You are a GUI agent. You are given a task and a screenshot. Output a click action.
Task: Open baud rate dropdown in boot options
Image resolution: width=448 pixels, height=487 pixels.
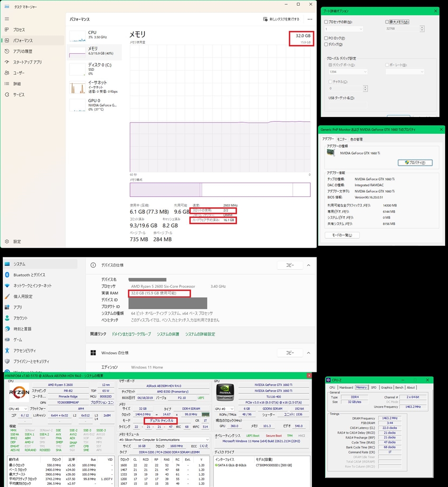pyautogui.click(x=405, y=72)
